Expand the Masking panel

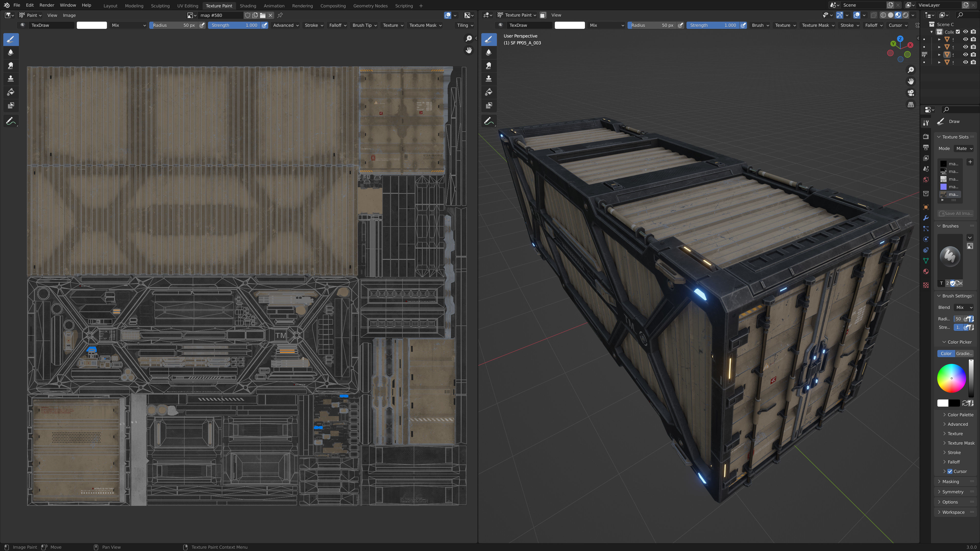coord(951,481)
